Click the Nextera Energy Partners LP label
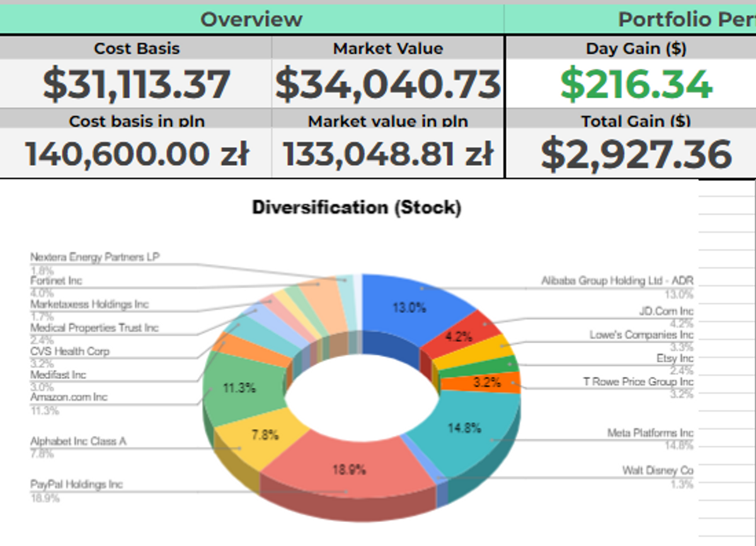 click(94, 257)
